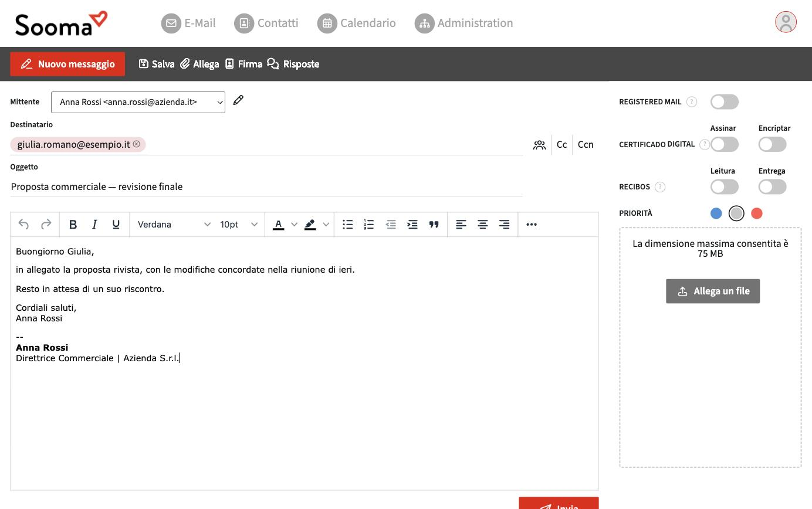Align text to the left
Viewport: 812px width, 509px height.
[461, 225]
